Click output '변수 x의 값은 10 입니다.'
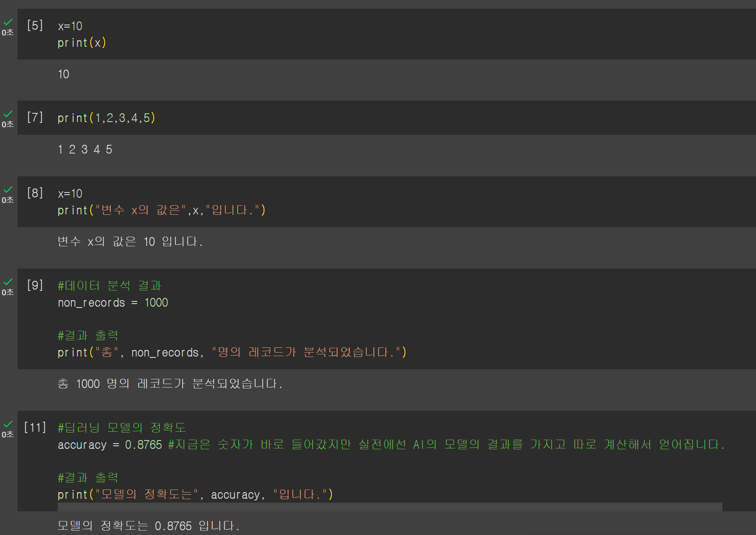 pyautogui.click(x=130, y=241)
